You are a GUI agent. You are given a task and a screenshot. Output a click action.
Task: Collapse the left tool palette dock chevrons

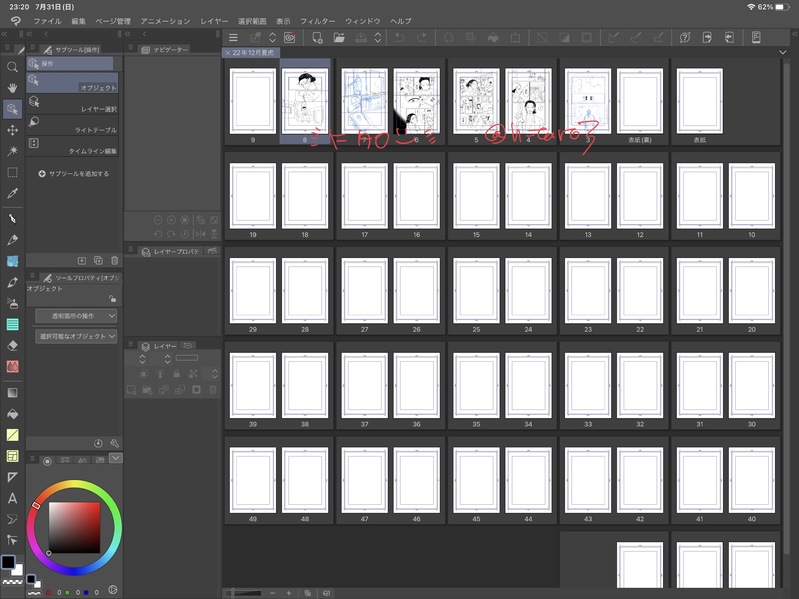[x=4, y=34]
